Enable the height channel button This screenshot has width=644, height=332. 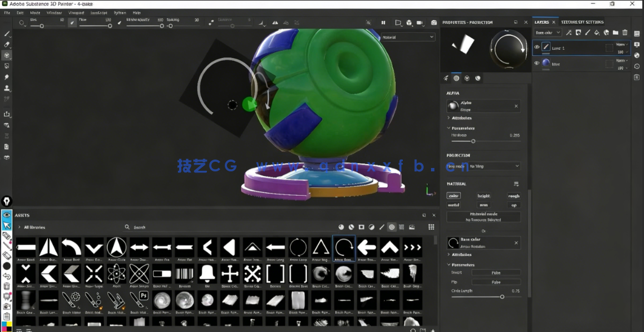click(483, 196)
